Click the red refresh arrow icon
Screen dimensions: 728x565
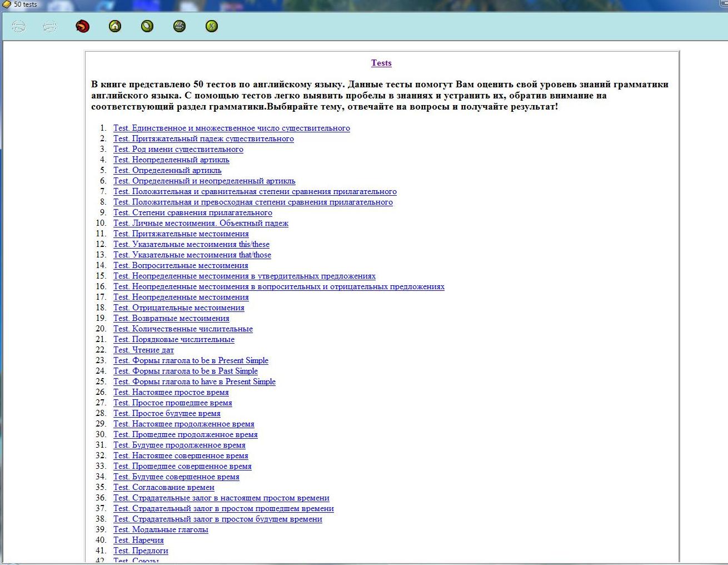point(83,26)
